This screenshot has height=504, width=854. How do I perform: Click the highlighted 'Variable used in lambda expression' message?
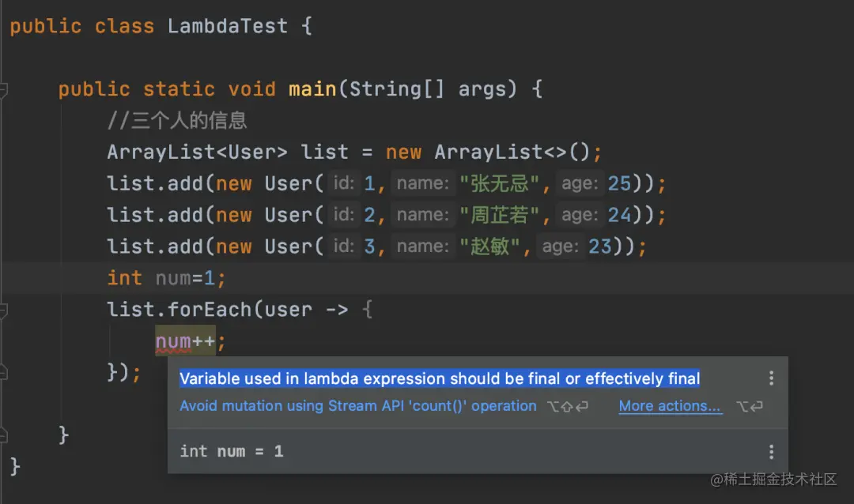tap(439, 379)
